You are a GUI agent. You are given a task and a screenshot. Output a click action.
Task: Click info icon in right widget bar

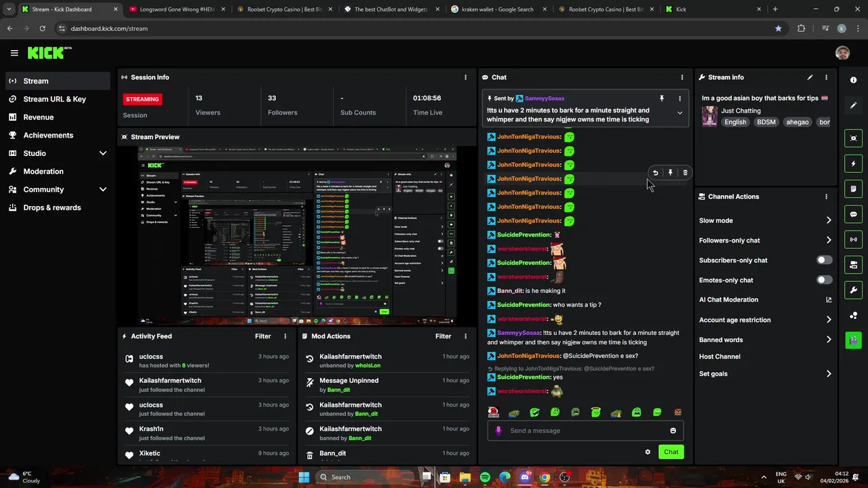(x=853, y=80)
